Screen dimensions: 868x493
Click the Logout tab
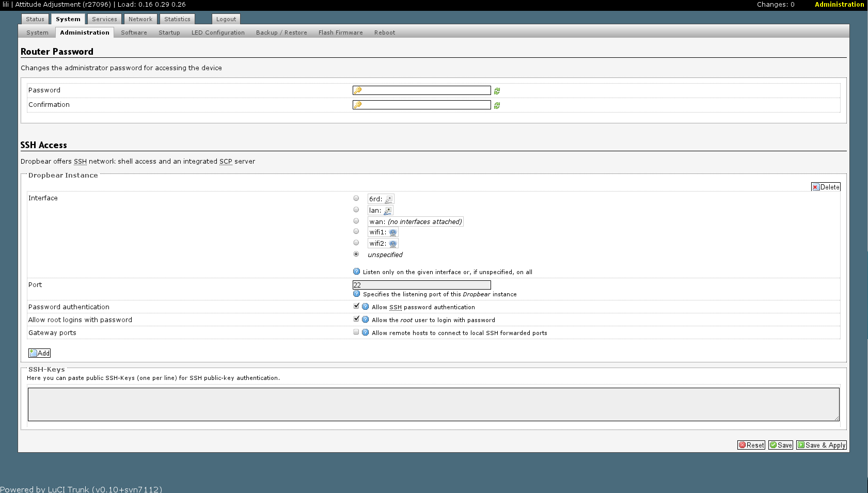coord(226,19)
